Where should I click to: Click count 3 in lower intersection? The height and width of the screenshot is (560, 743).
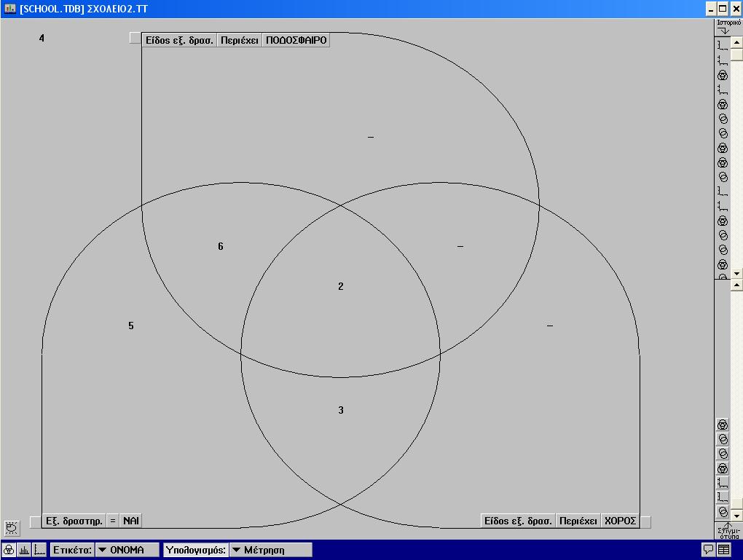(341, 410)
